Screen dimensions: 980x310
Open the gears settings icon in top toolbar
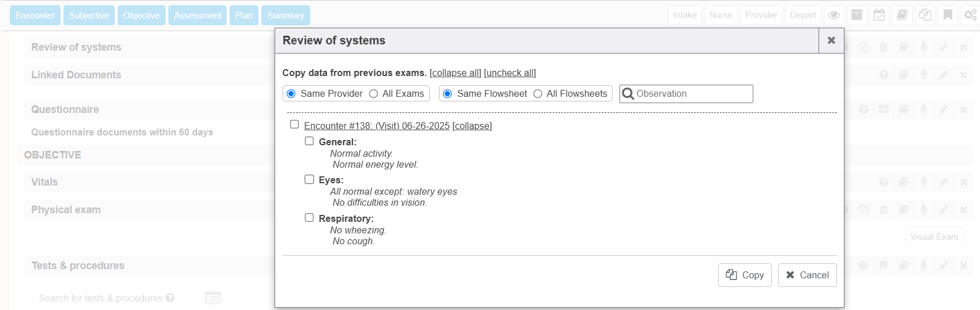pos(970,16)
